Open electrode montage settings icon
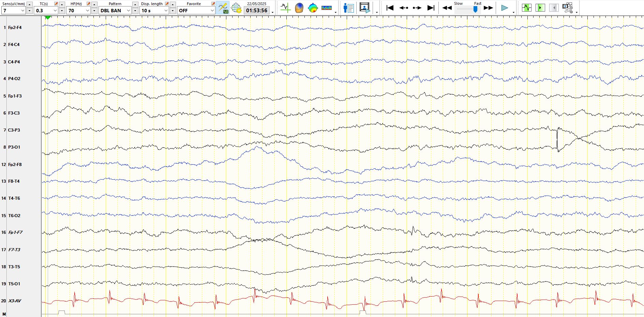This screenshot has width=644, height=317. coord(236,8)
